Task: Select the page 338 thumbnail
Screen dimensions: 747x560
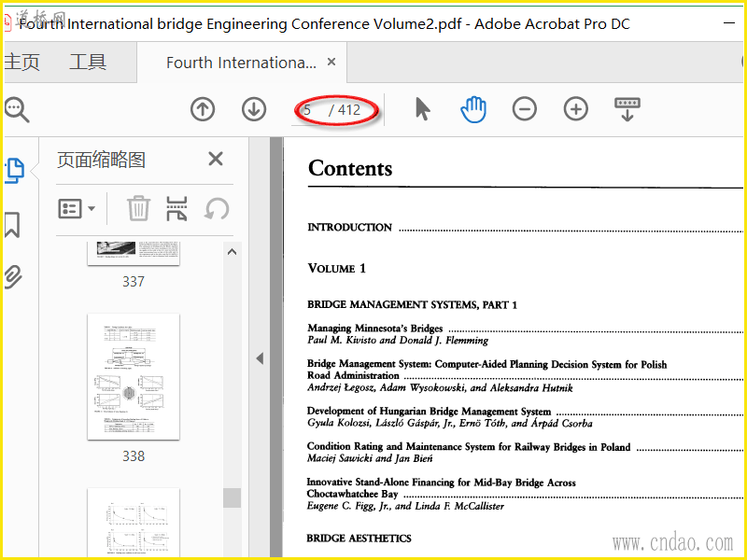Action: [x=134, y=377]
